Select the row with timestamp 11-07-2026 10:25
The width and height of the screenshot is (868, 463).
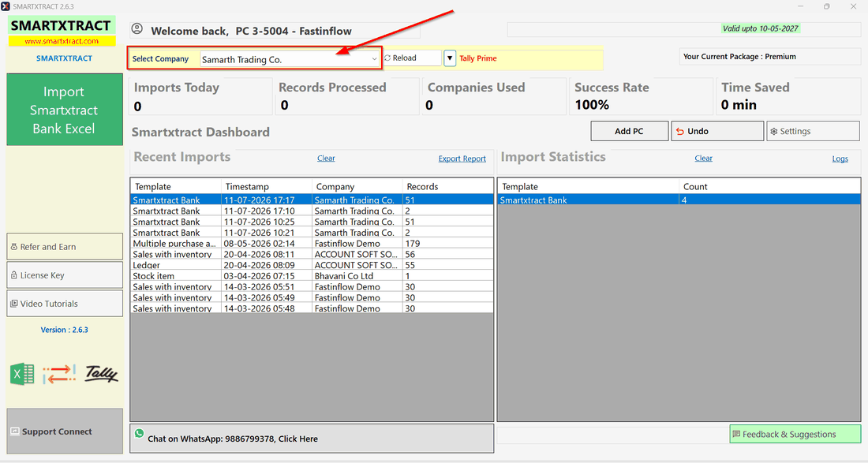(x=312, y=222)
